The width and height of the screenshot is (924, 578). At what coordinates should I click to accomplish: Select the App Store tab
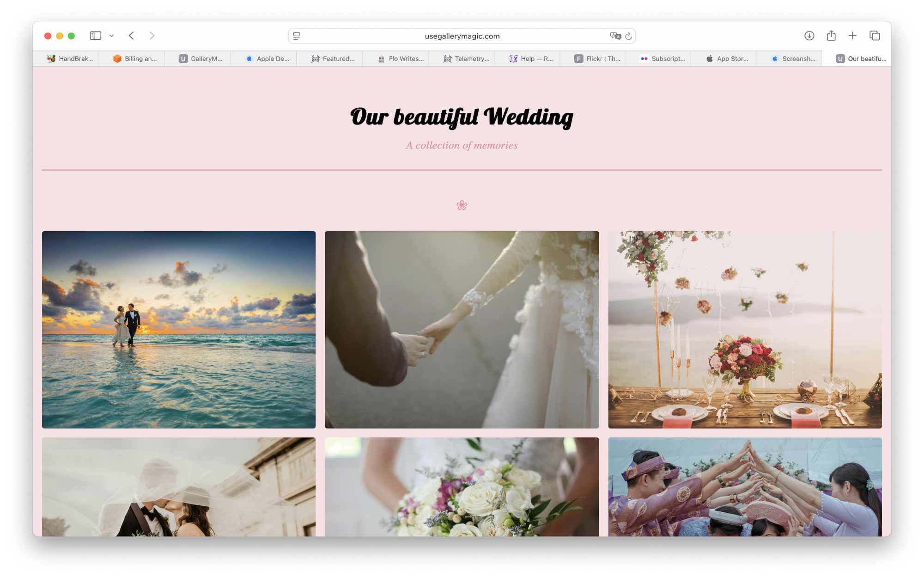pos(727,59)
